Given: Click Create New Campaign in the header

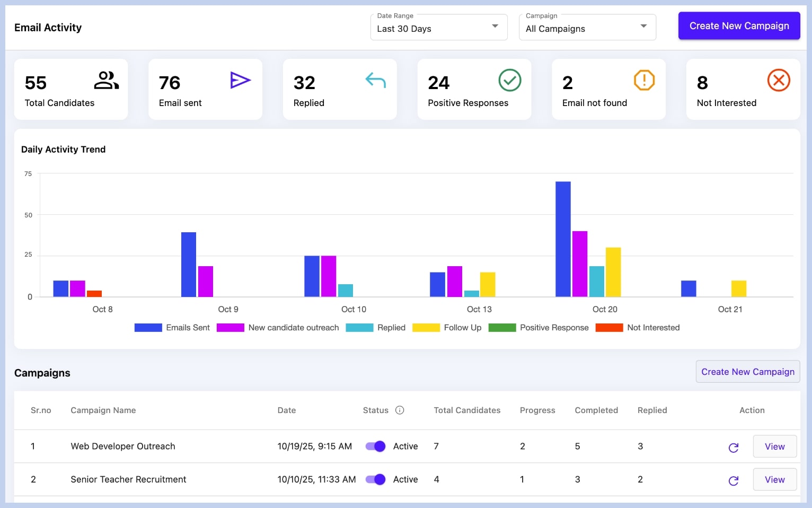Looking at the screenshot, I should (739, 25).
